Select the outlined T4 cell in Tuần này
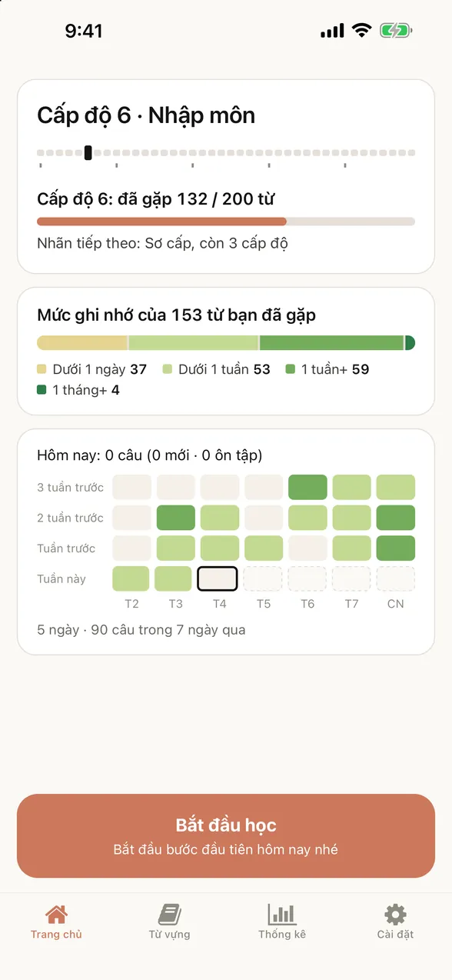 [218, 578]
